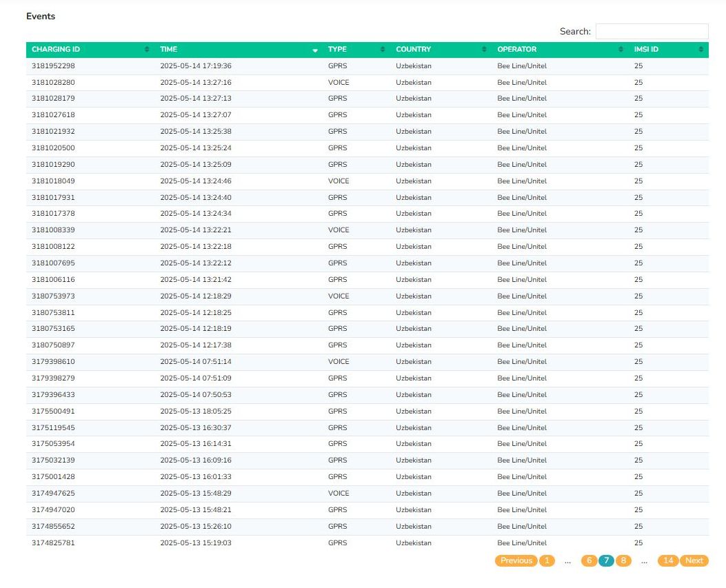Click the descending sort arrow on TIME column
Image resolution: width=726 pixels, height=588 pixels.
[x=315, y=50]
